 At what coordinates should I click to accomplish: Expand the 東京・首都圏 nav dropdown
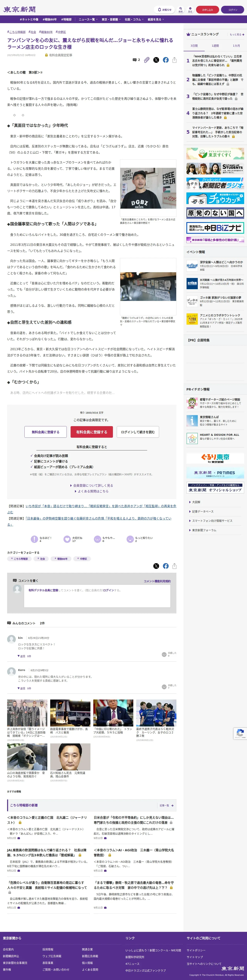(x=111, y=19)
